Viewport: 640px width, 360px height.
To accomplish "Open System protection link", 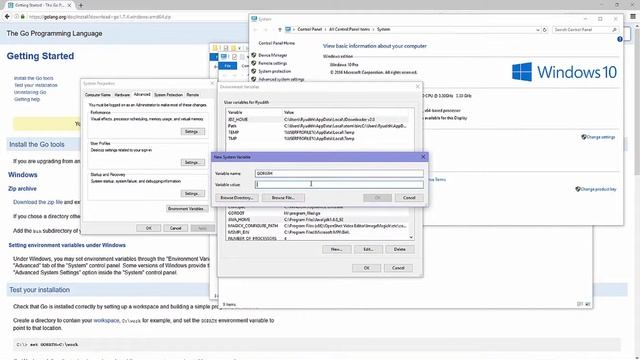I will pyautogui.click(x=275, y=71).
